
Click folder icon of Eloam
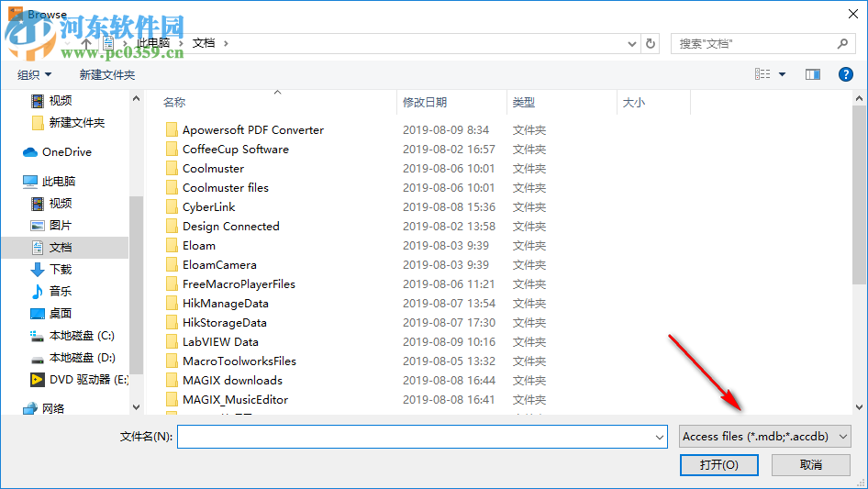point(172,246)
